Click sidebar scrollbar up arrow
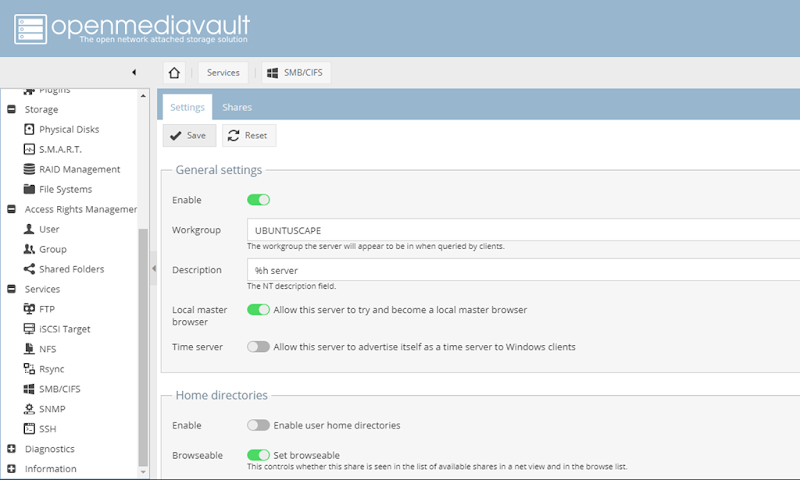Viewport: 800px width, 480px height. (x=143, y=95)
